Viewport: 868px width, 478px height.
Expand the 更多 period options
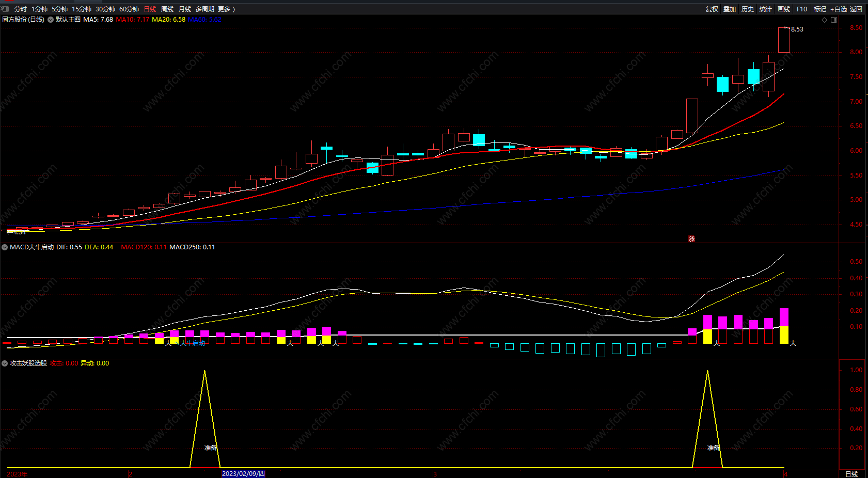click(x=226, y=9)
